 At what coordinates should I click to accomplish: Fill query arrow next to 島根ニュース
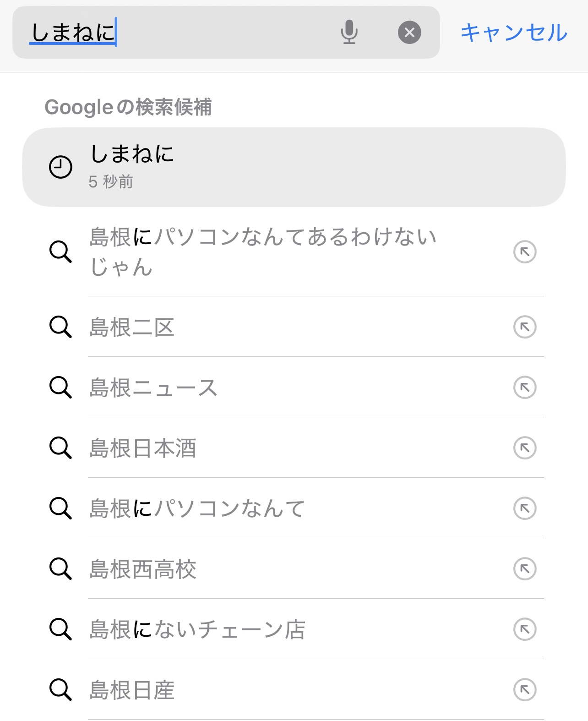tap(525, 388)
